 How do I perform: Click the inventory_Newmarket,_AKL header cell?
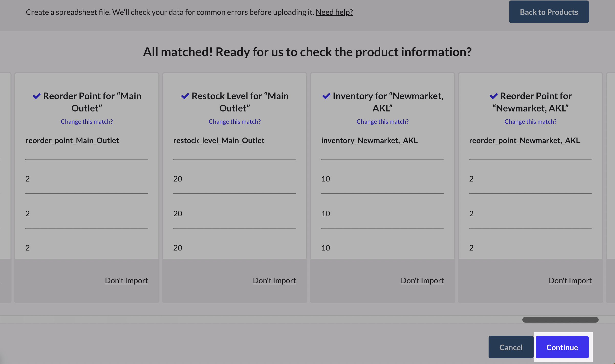click(x=369, y=140)
